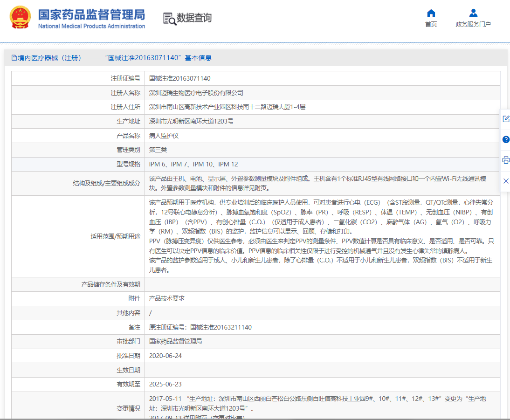Click the 有效期至 row label
Viewport: 510px width, 420px height.
128,384
